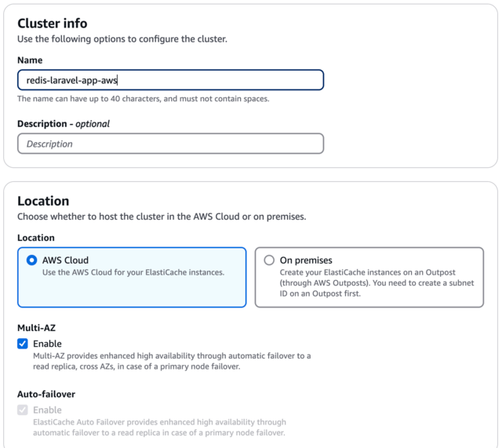Click the Enable label under Multi-AZ

click(x=47, y=344)
